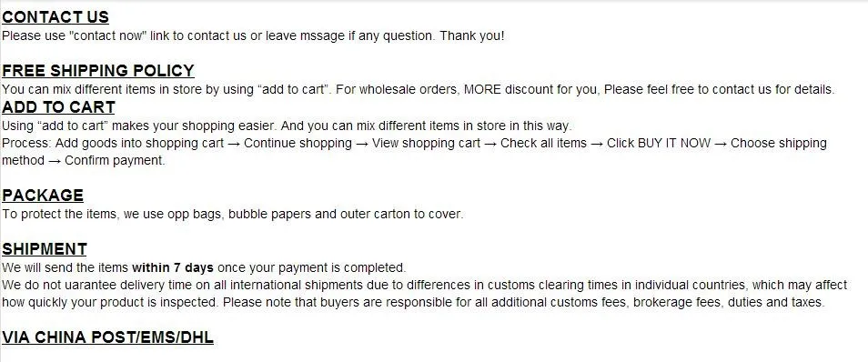Click the FREE SHIPPING POLICY heading
This screenshot has height=362, width=868.
98,71
